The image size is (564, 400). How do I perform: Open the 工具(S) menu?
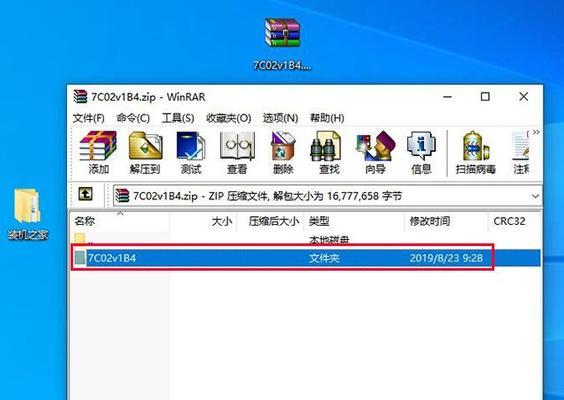click(178, 118)
